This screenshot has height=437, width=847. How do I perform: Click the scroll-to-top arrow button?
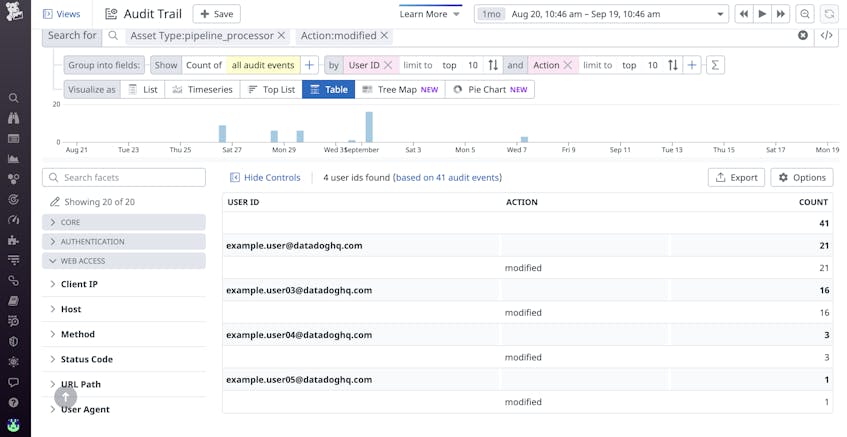pyautogui.click(x=65, y=397)
